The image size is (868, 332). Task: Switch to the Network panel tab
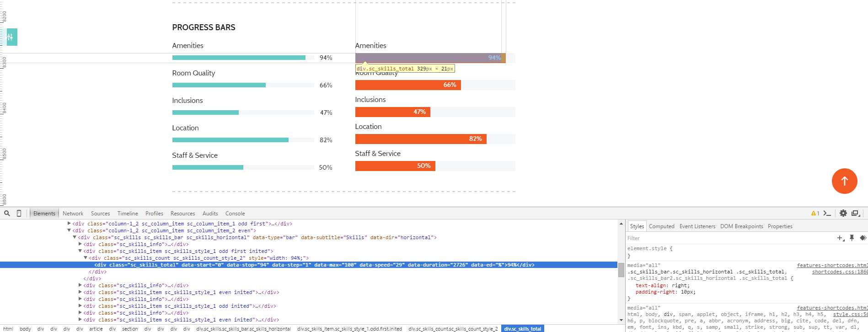pos(73,214)
